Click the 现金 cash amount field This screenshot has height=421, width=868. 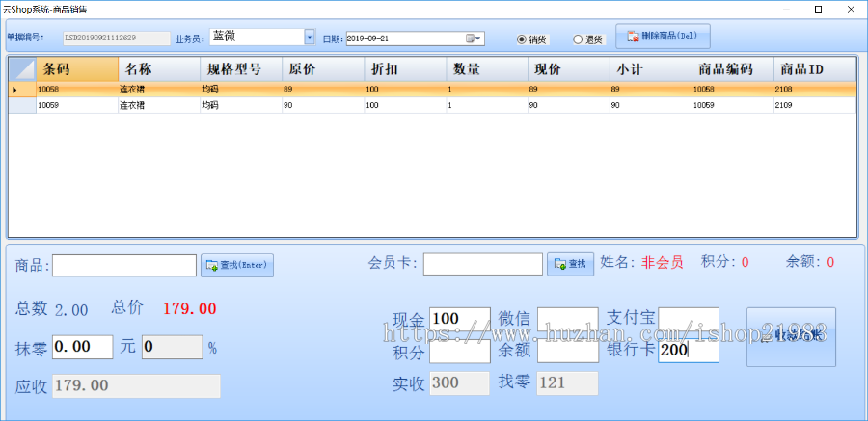459,319
